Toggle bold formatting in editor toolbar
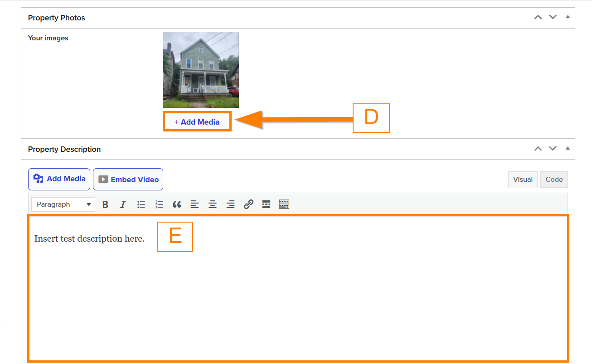Screen dimensions: 592x364 tap(105, 204)
